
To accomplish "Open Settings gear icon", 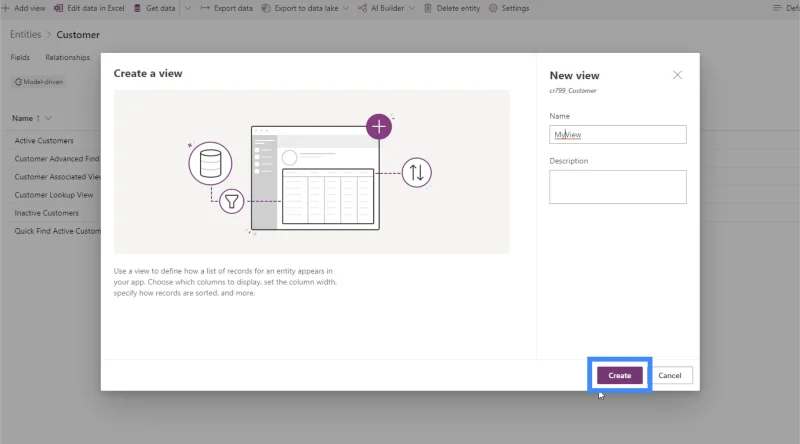I will pos(493,8).
